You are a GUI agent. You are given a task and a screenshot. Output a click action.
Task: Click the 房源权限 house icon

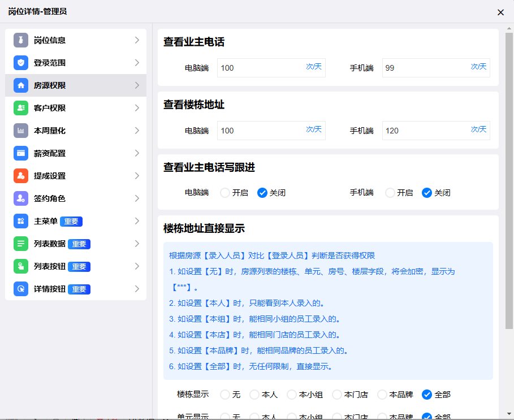point(21,85)
